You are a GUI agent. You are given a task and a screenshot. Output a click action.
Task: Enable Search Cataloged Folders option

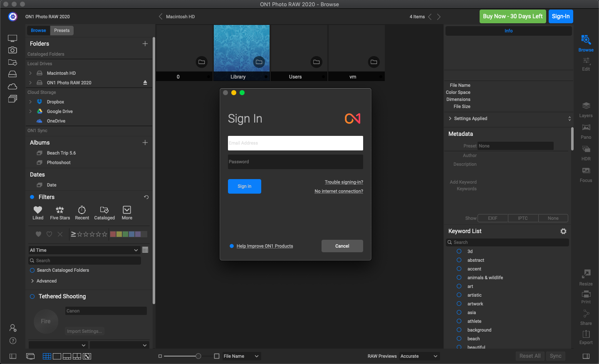click(32, 270)
